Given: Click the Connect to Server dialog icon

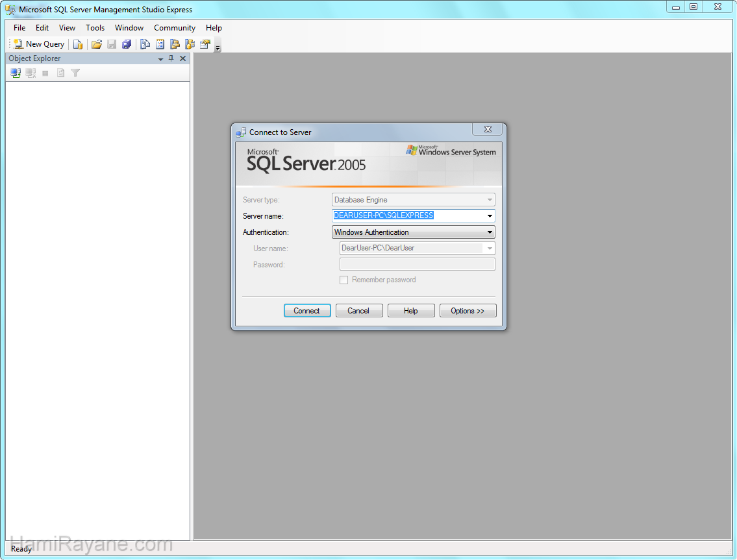Looking at the screenshot, I should tap(241, 132).
